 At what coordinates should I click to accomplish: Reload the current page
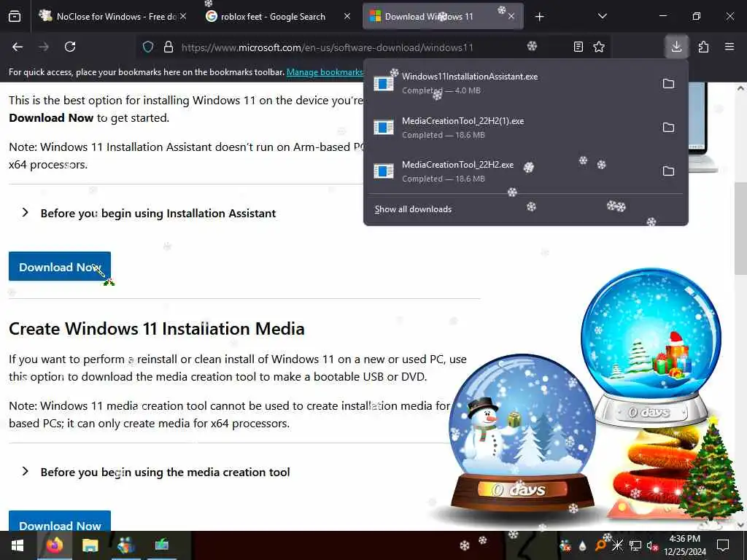(x=70, y=47)
